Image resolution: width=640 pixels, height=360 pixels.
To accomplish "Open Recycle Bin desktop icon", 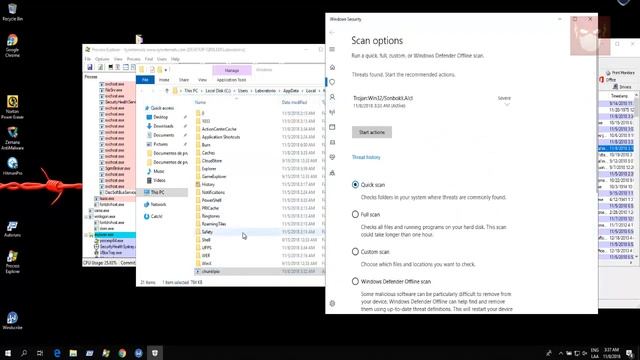I will point(12,12).
